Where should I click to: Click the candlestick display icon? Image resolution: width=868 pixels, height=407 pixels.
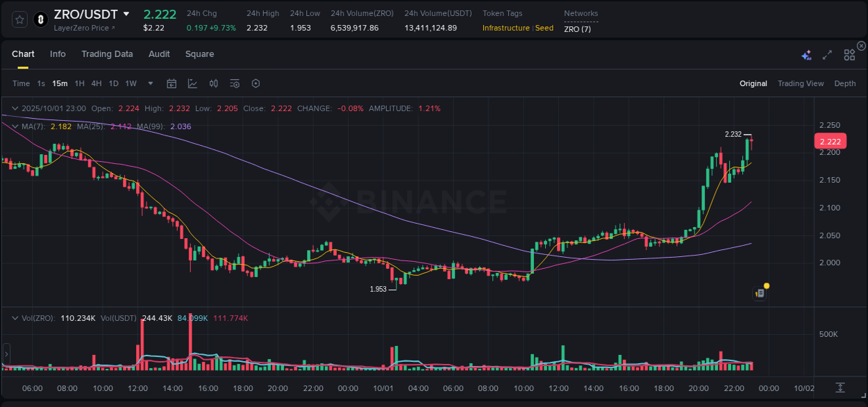pyautogui.click(x=213, y=83)
